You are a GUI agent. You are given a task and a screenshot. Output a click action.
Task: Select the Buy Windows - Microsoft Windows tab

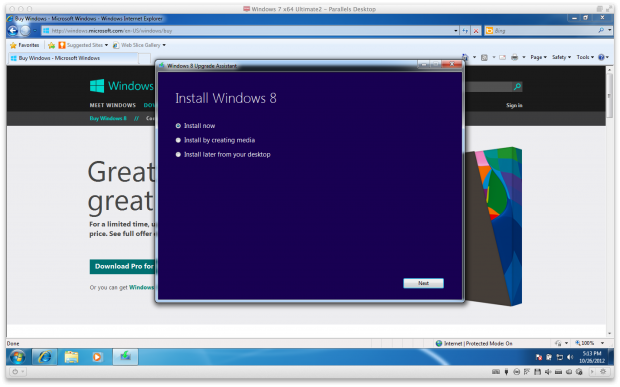pyautogui.click(x=73, y=58)
